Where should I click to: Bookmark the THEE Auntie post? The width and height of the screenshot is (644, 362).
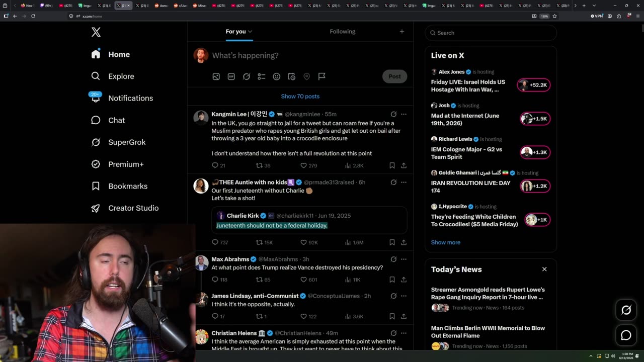coord(392,242)
